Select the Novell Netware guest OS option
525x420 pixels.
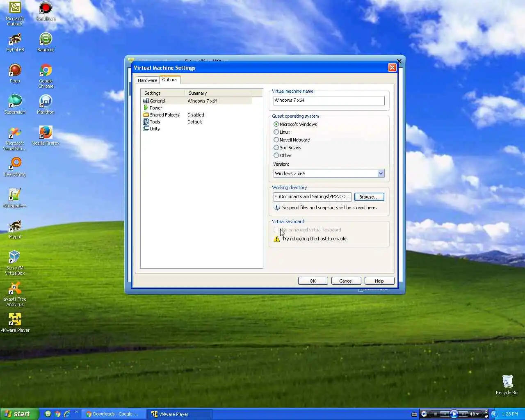(x=292, y=140)
